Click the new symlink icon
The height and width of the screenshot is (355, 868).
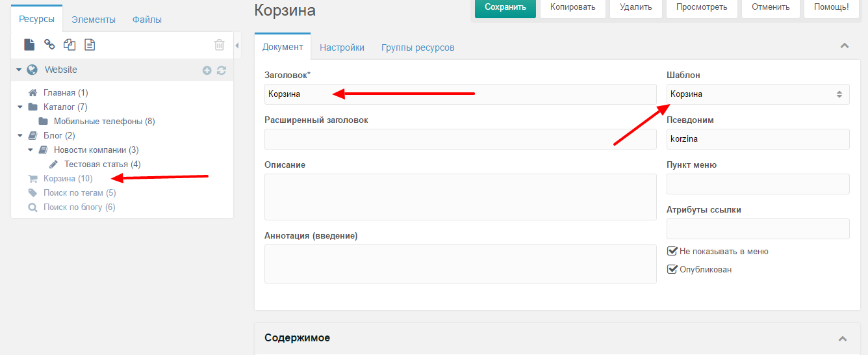[70, 45]
